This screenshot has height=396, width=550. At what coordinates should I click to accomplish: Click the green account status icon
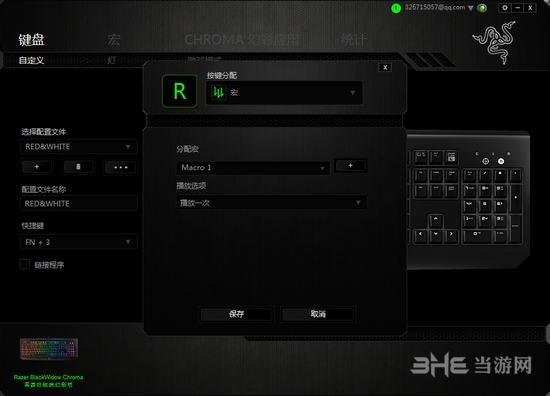click(x=396, y=8)
